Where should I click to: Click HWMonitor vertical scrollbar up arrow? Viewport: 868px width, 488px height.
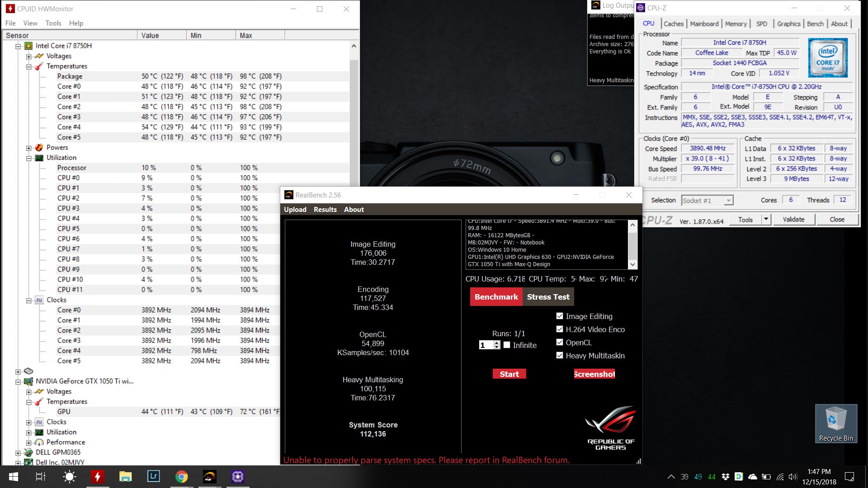[354, 46]
